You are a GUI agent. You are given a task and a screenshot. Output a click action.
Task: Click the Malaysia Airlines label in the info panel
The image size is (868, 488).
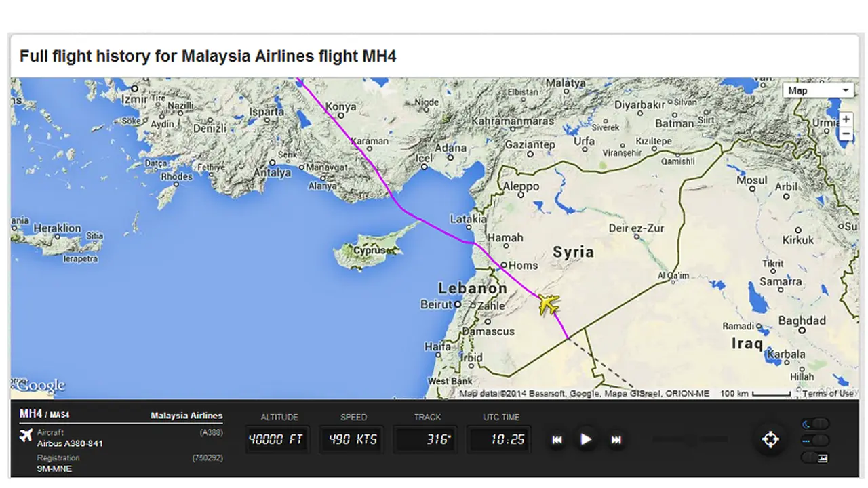[186, 415]
